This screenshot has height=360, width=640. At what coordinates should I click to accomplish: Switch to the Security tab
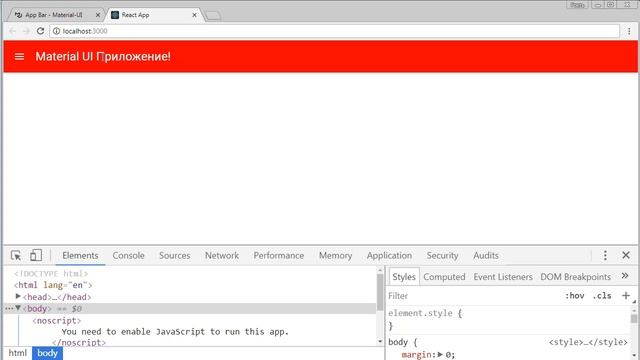click(442, 256)
